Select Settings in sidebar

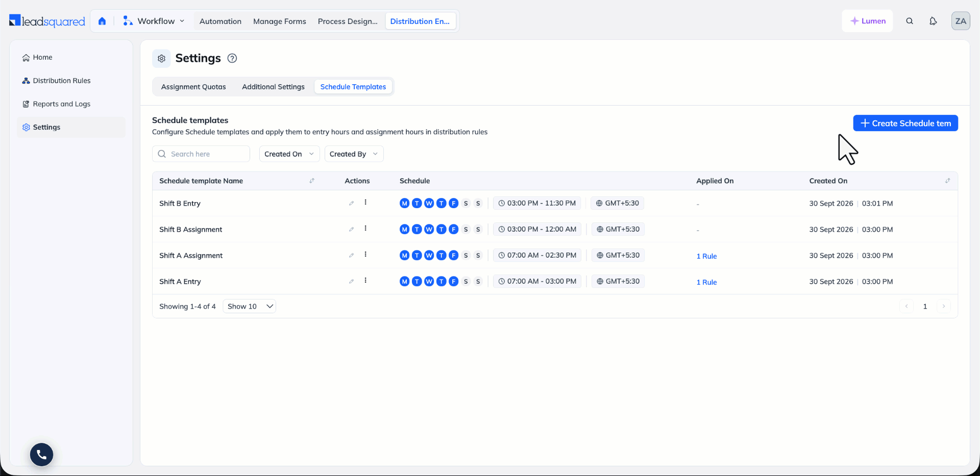coord(71,127)
